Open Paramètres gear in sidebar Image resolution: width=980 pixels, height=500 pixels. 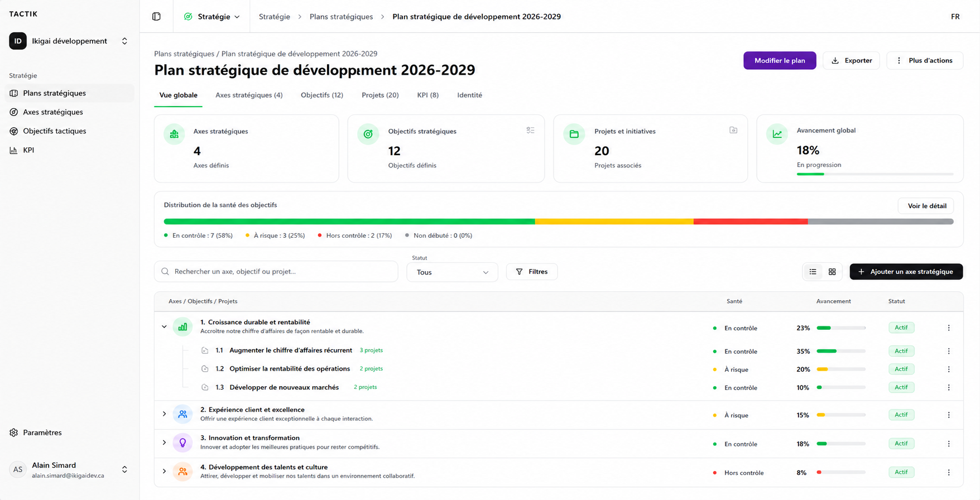click(14, 432)
